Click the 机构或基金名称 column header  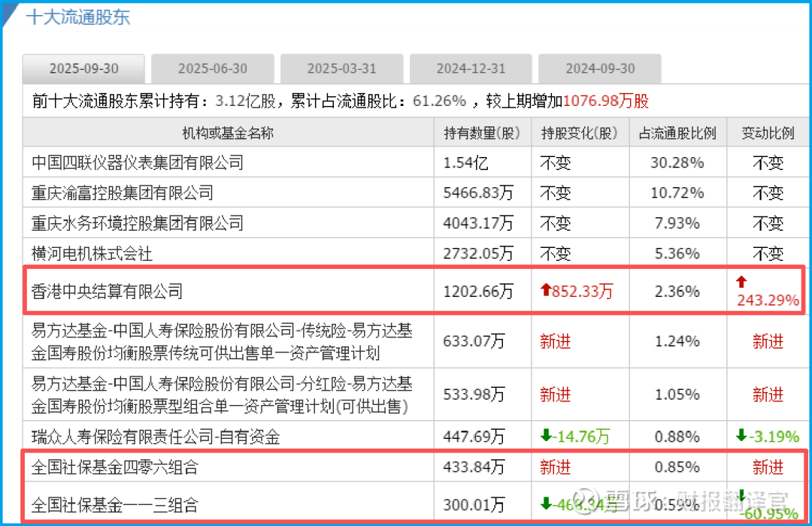pos(228,133)
